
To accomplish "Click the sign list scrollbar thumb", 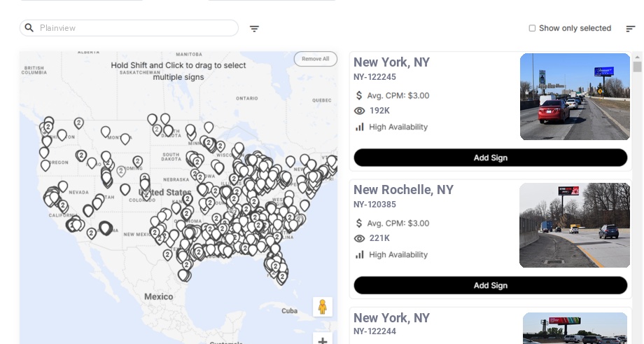I will 637,67.
